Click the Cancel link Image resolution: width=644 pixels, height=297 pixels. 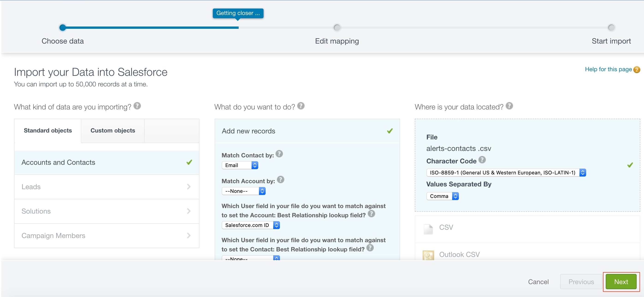coord(538,282)
